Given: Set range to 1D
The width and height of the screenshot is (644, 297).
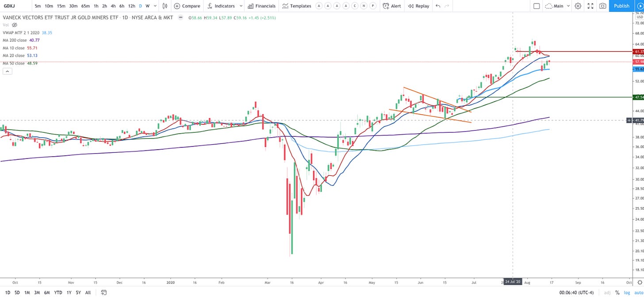Looking at the screenshot, I should (8, 293).
